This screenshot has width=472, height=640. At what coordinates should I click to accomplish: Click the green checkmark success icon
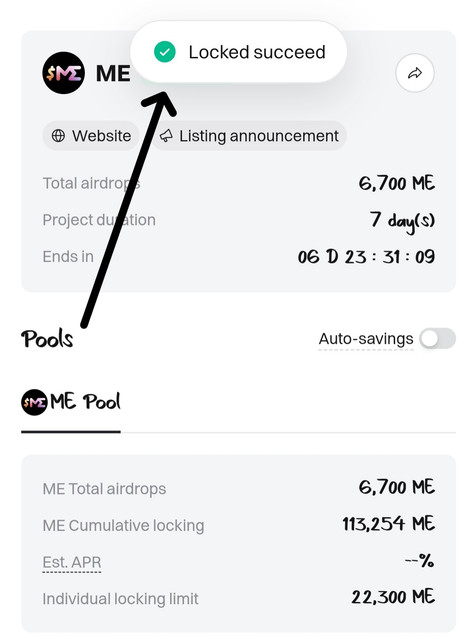[165, 52]
